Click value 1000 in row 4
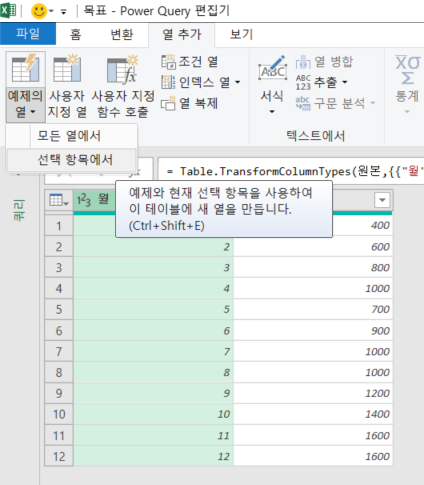 pos(313,289)
